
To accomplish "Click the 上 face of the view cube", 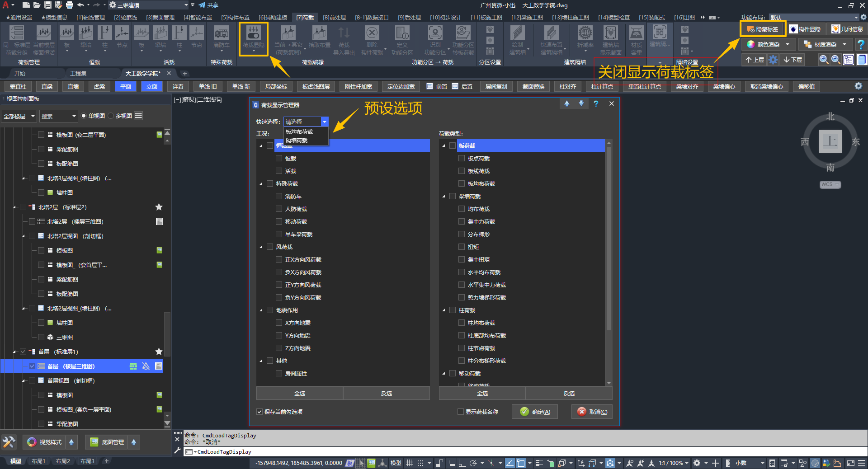I will [830, 141].
